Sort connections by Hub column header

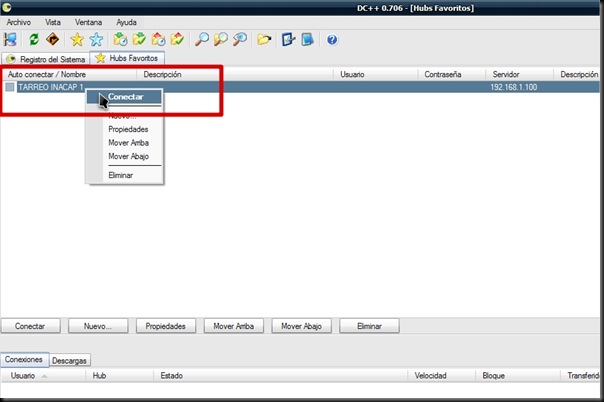pos(119,375)
